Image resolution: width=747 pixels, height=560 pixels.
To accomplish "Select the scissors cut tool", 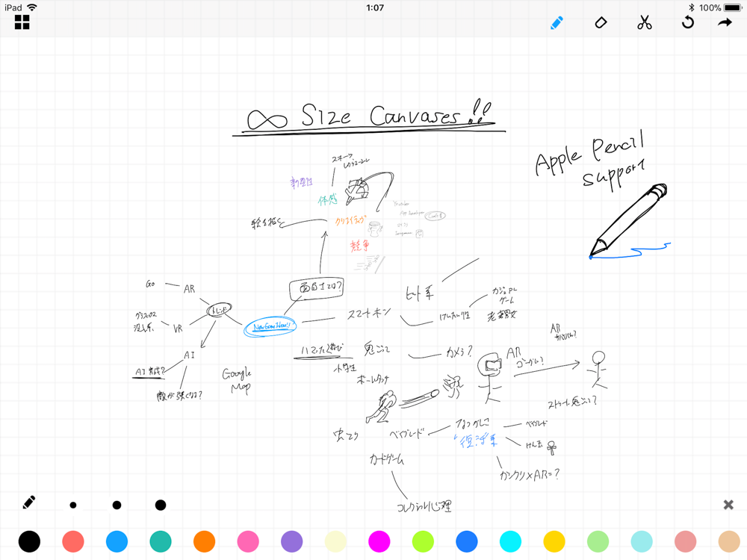I will pyautogui.click(x=645, y=22).
